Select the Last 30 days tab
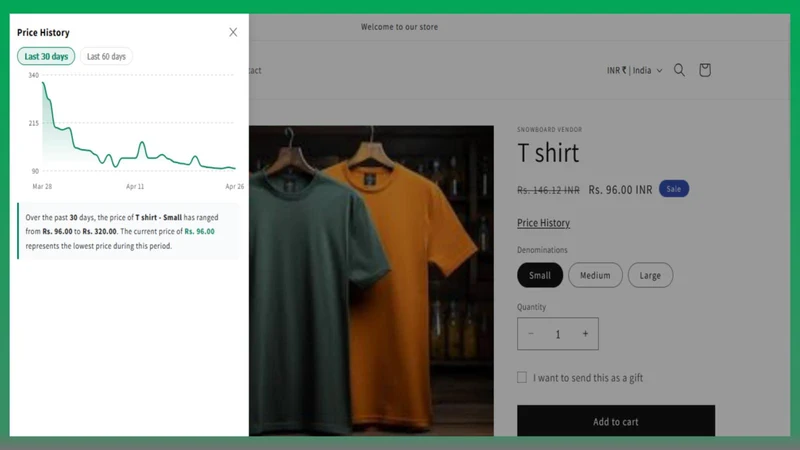The image size is (800, 450). pyautogui.click(x=46, y=56)
